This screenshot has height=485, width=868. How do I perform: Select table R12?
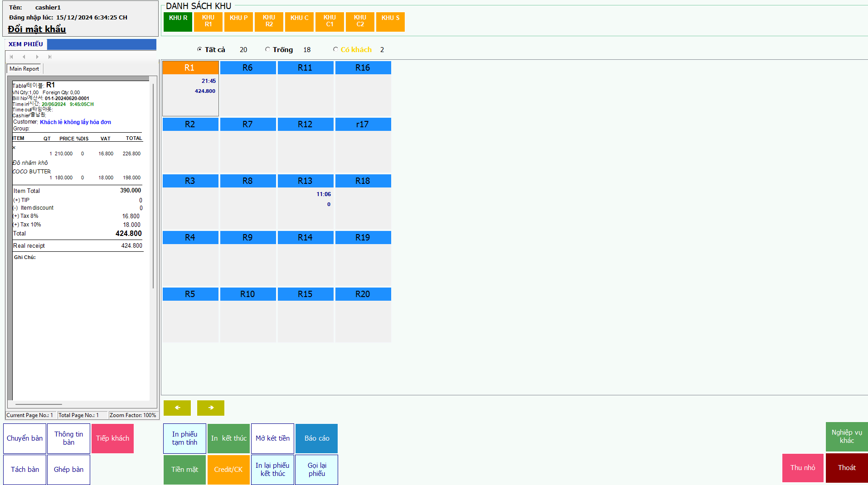[305, 145]
